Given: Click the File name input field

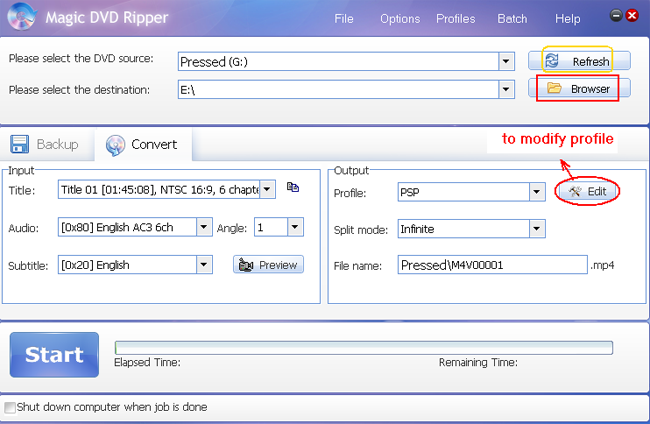Looking at the screenshot, I should (492, 265).
